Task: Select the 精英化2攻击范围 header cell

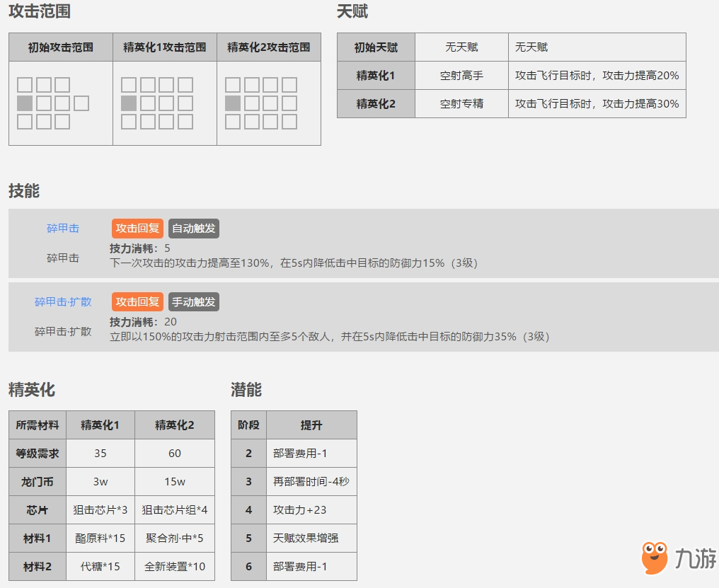Action: coord(269,47)
